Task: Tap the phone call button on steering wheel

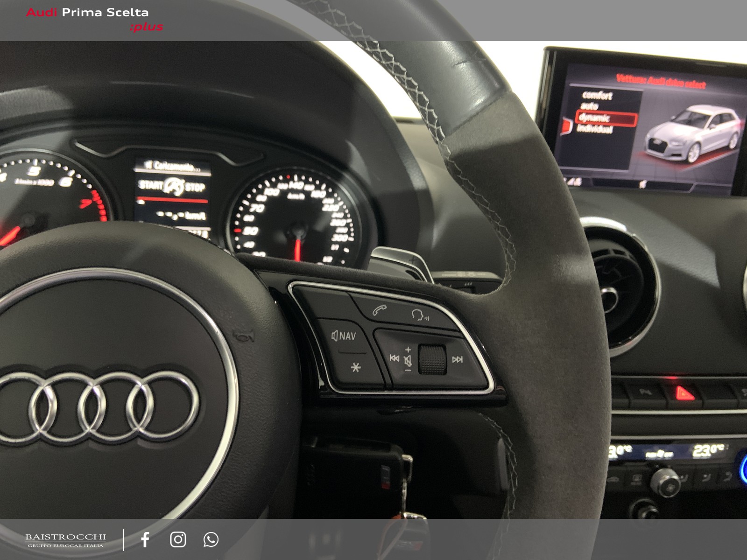Action: pyautogui.click(x=379, y=310)
